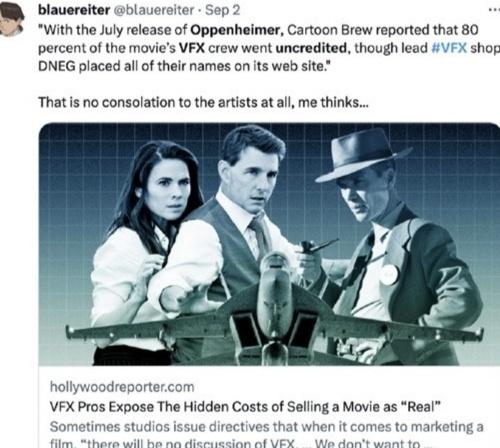This screenshot has width=500, height=448.
Task: Click the blauereiter display name
Action: 74,10
